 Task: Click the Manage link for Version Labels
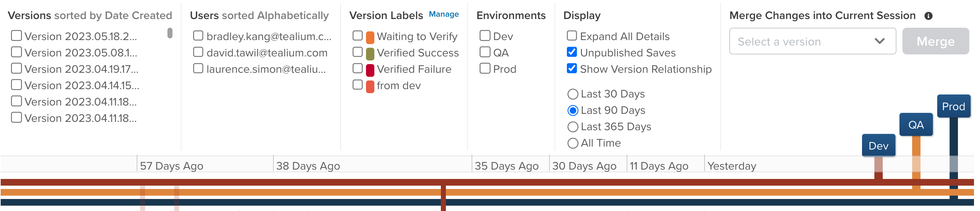tap(444, 14)
